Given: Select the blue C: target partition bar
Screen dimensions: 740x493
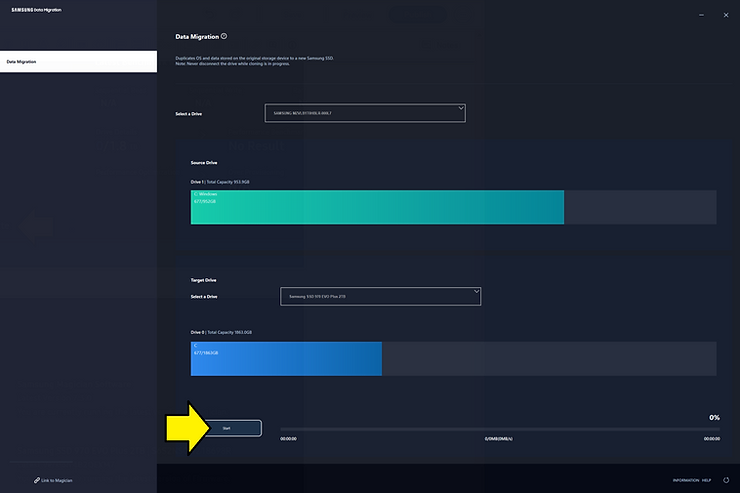Looking at the screenshot, I should pyautogui.click(x=286, y=358).
